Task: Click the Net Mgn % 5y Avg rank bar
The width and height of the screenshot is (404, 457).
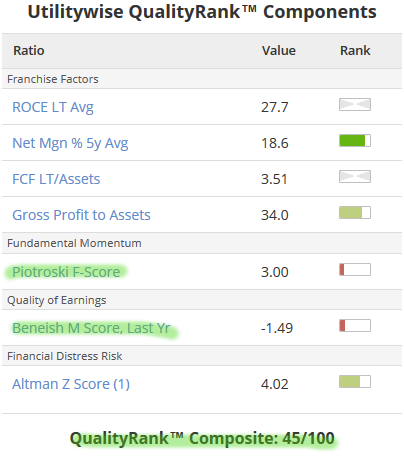Action: click(x=355, y=141)
